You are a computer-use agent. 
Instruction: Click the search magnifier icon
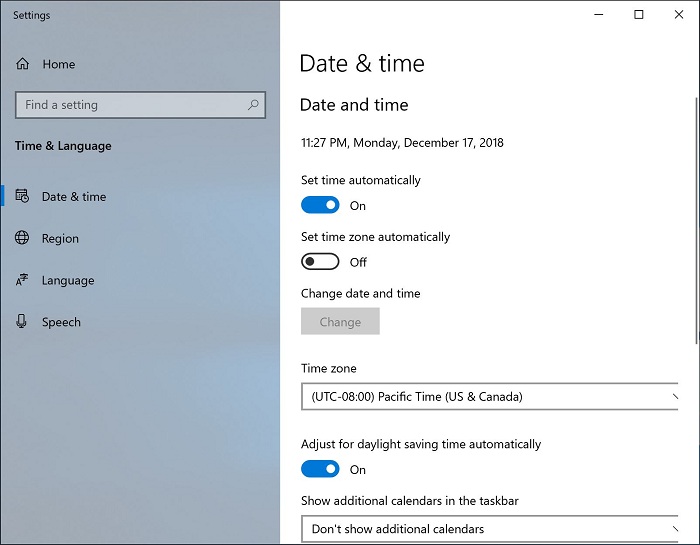[254, 105]
